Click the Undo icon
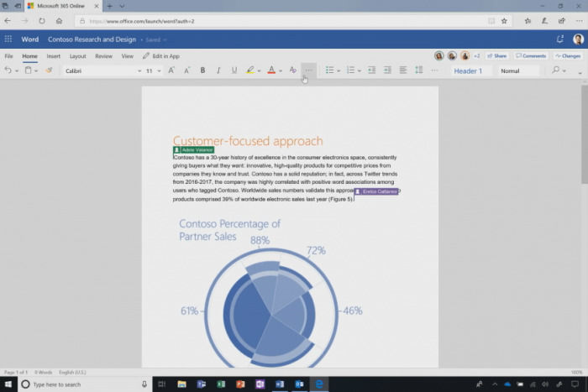 click(8, 71)
